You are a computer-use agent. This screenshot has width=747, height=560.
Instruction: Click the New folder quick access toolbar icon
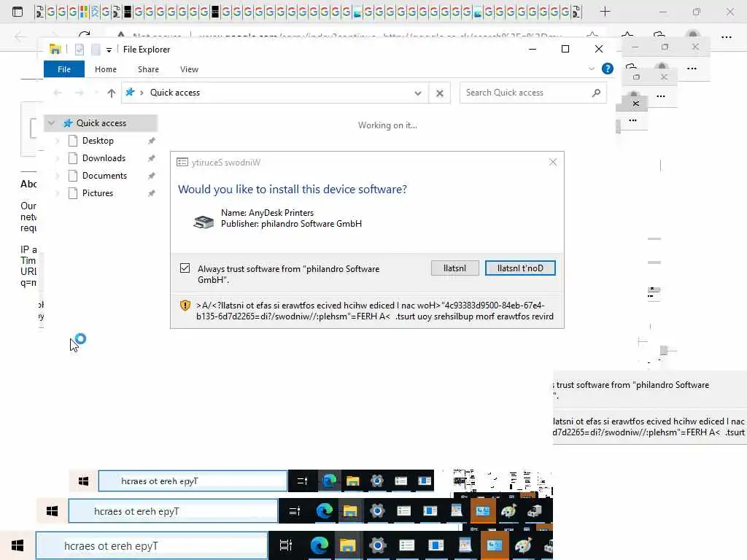coord(96,50)
